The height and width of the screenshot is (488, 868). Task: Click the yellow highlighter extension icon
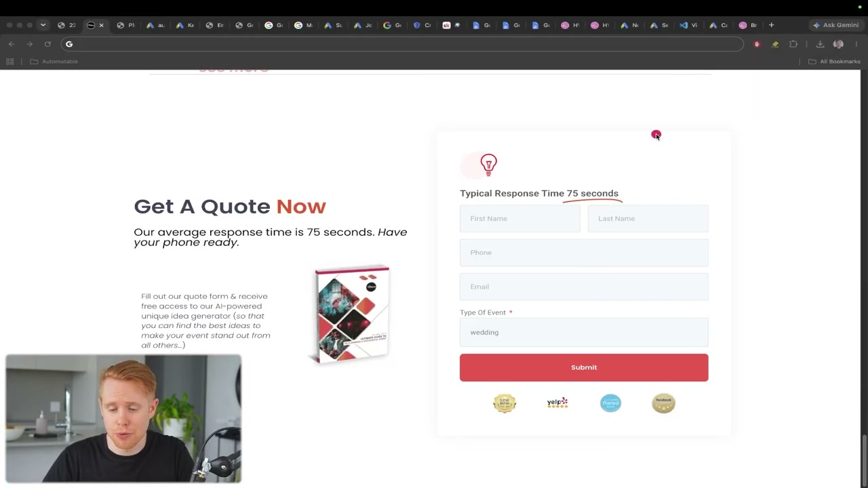point(775,44)
